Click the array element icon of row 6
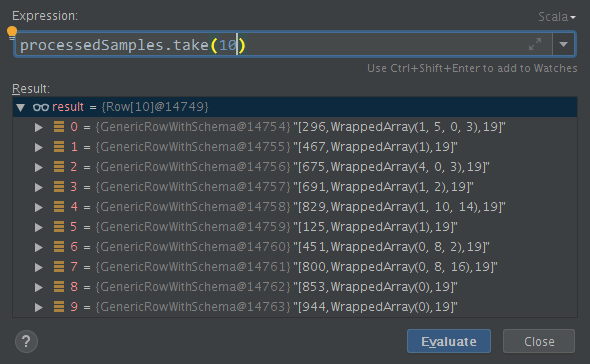 point(59,247)
